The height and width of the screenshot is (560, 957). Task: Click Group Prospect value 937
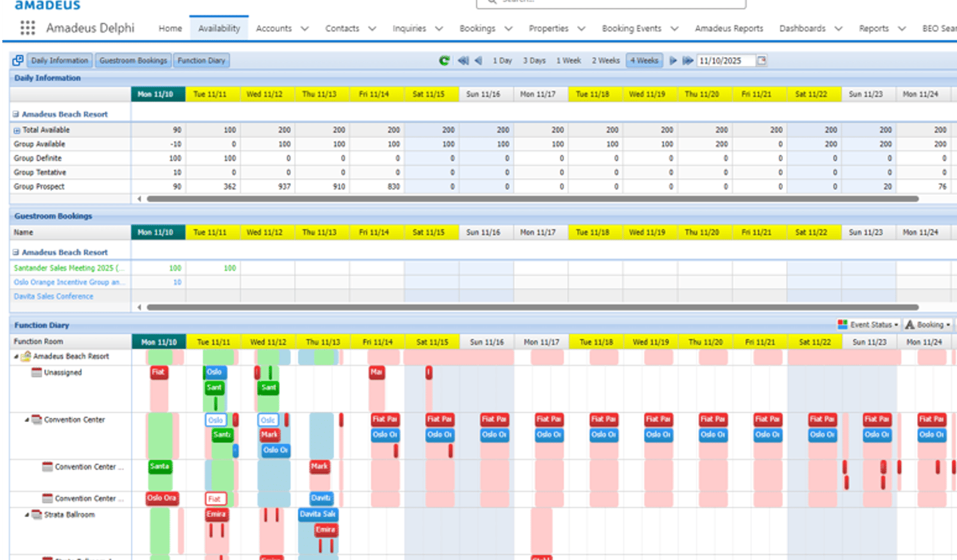click(x=284, y=186)
